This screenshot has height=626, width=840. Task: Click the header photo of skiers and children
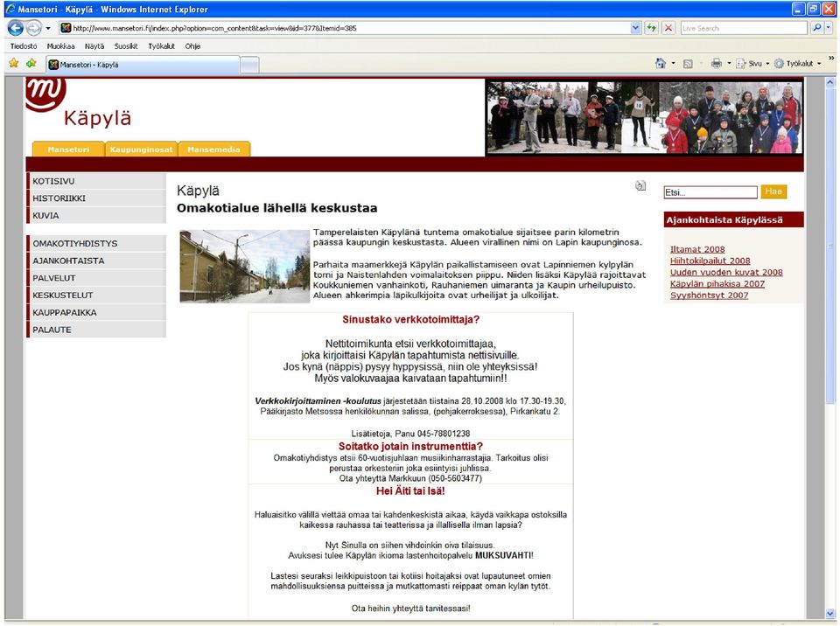click(645, 117)
